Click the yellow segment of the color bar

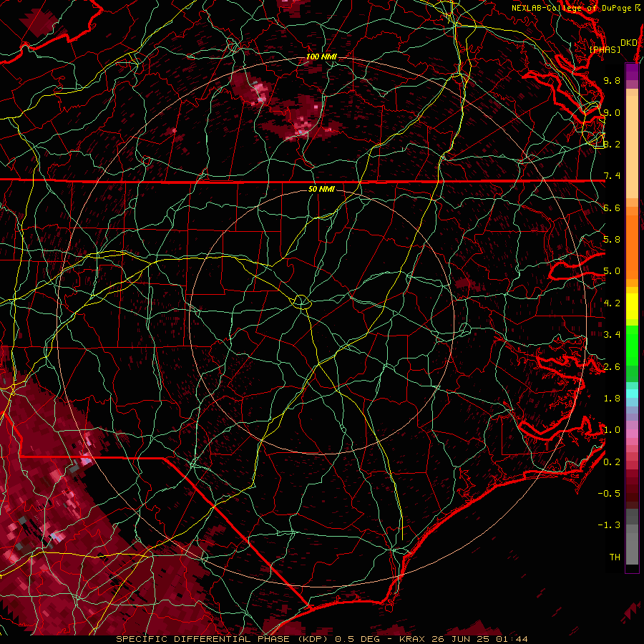coord(632,306)
